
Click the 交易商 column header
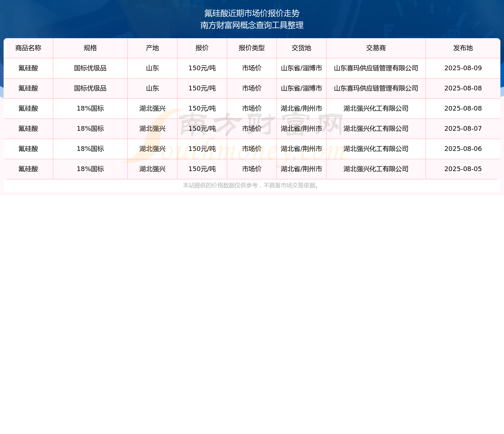376,48
